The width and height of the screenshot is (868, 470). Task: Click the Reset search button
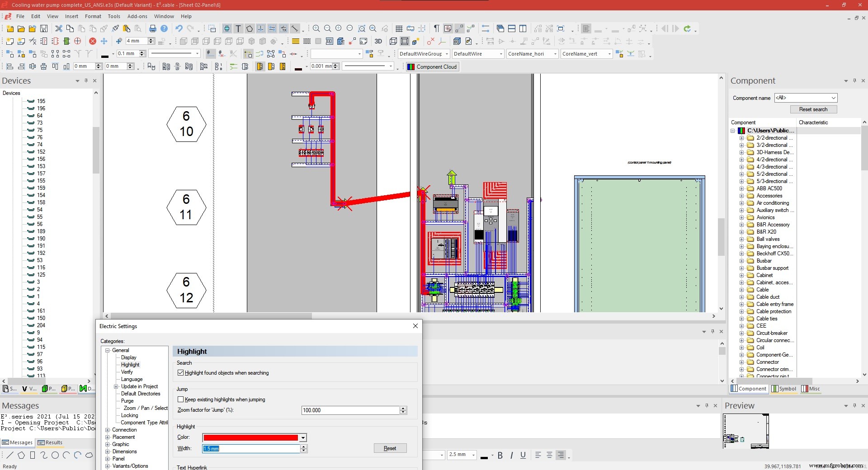[813, 109]
